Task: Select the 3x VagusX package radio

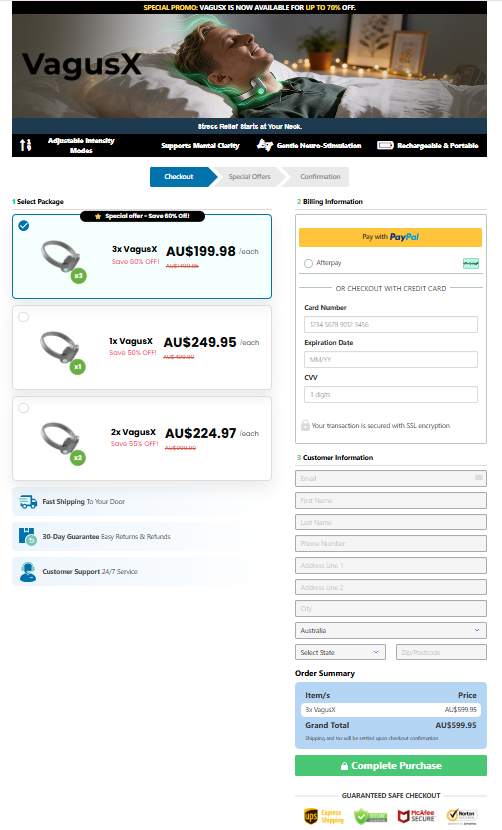Action: click(x=23, y=225)
